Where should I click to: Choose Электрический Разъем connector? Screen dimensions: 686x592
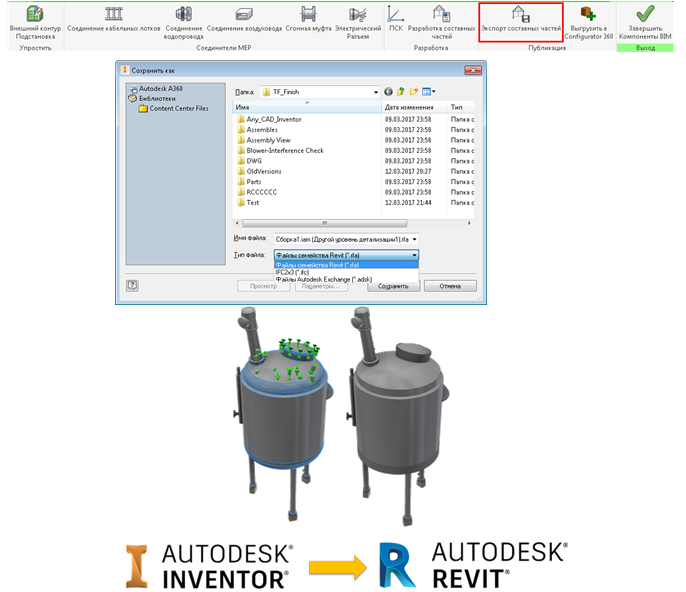click(358, 22)
